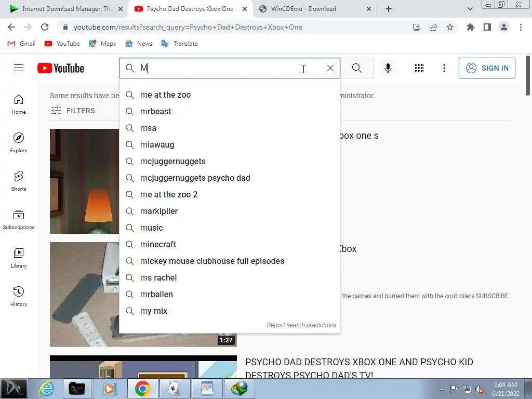Viewport: 532px width, 399px height.
Task: Select 'music' suggestion
Action: 229,228
